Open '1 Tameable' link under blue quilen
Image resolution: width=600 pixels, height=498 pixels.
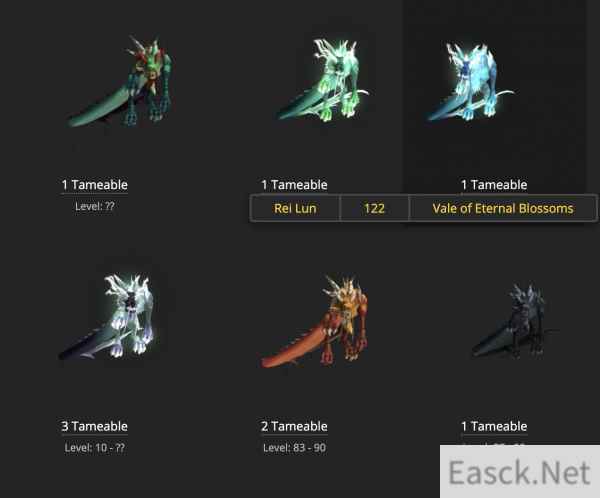coord(494,185)
